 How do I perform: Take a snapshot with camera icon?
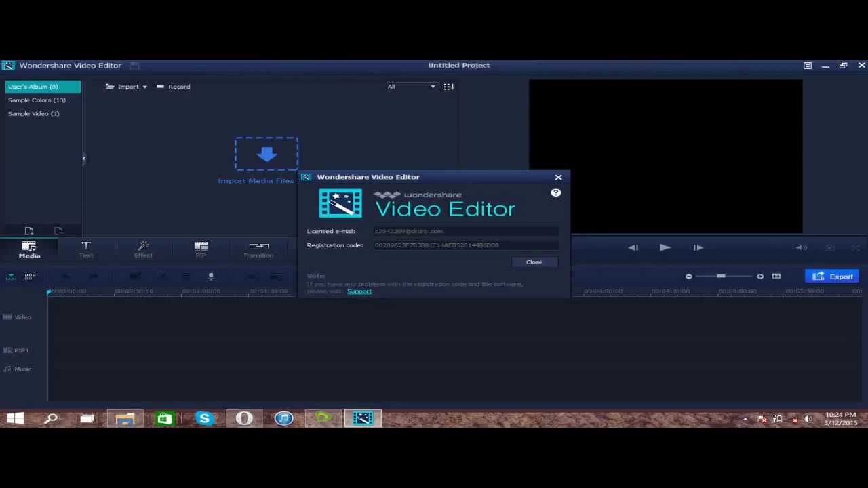coord(829,248)
